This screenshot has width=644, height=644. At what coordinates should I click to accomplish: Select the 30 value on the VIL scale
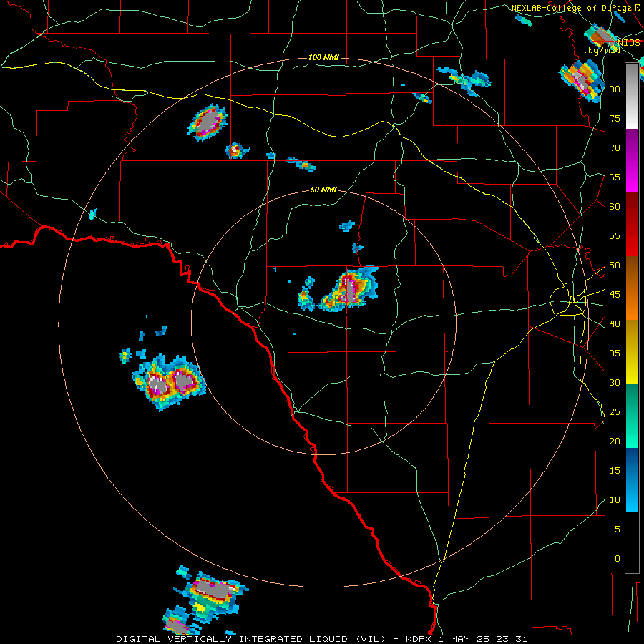point(615,382)
